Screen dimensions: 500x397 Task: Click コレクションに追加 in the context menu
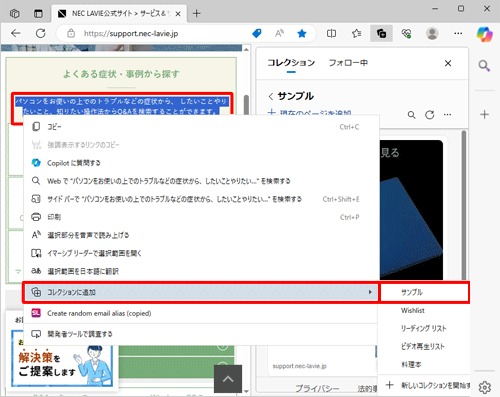[201, 292]
